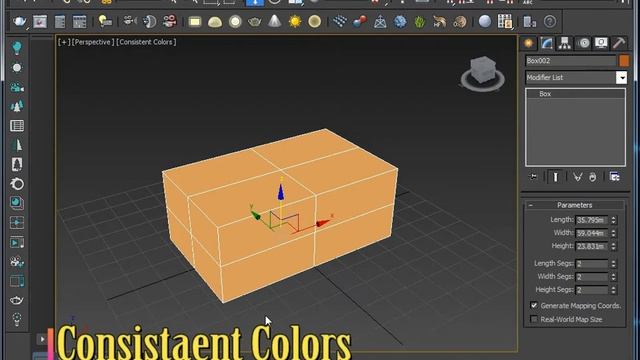640x360 pixels.
Task: Click the Width spinner arrows
Action: point(613,233)
